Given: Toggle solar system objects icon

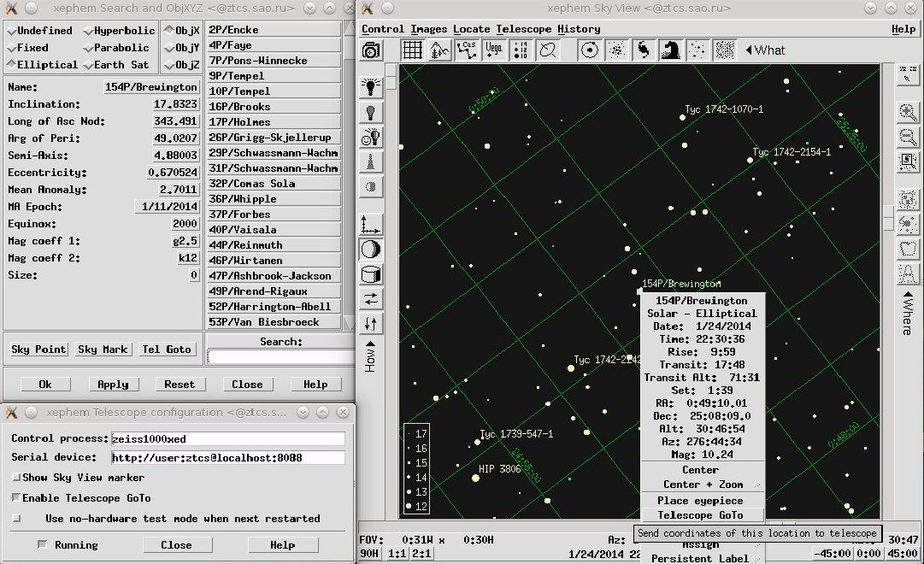Looking at the screenshot, I should (589, 50).
